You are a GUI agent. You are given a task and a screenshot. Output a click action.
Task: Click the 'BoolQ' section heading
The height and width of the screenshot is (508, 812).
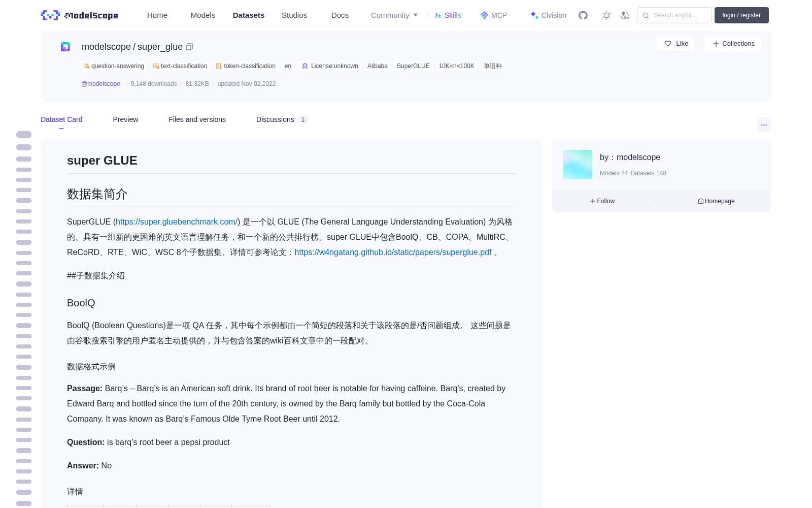coord(81,303)
